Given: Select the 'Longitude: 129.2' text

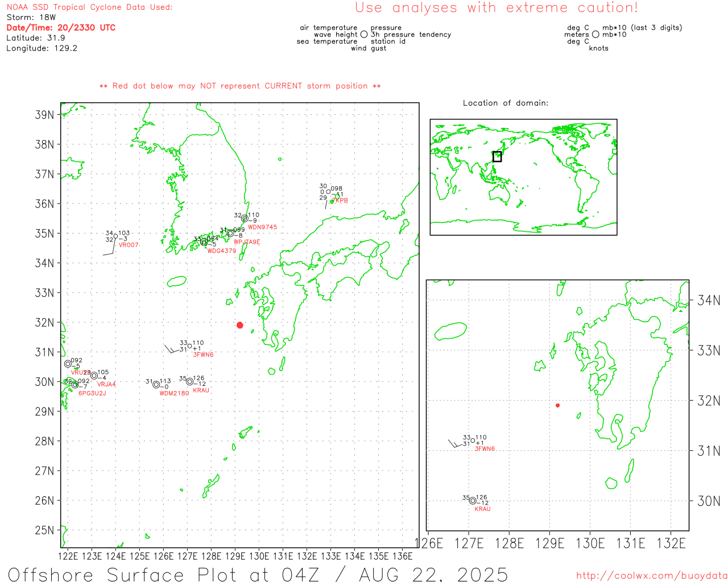Looking at the screenshot, I should pos(42,48).
